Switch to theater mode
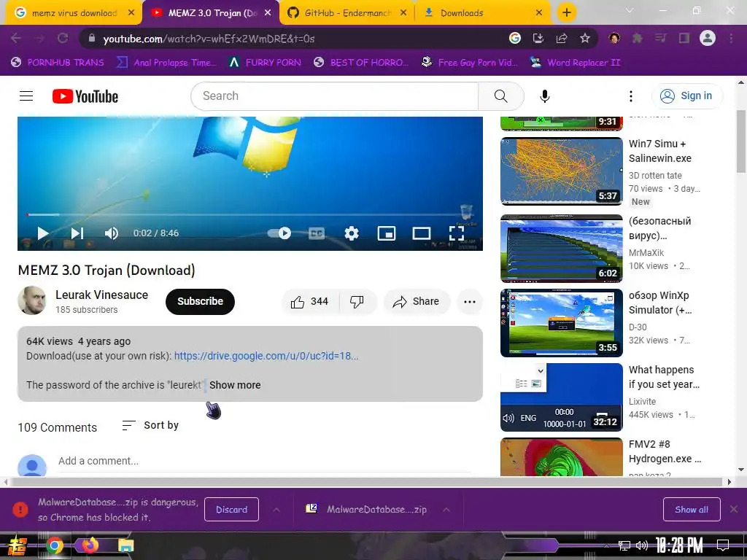The width and height of the screenshot is (747, 560). 421,233
